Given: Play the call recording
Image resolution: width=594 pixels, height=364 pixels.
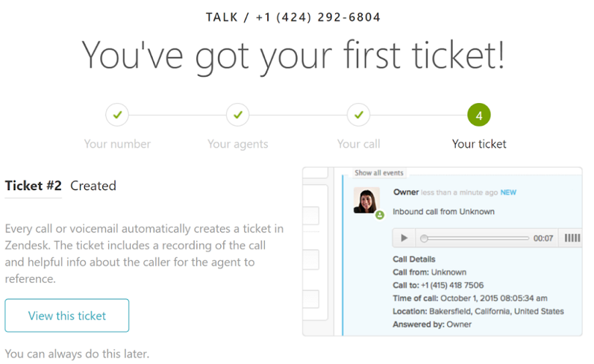Looking at the screenshot, I should (x=404, y=238).
